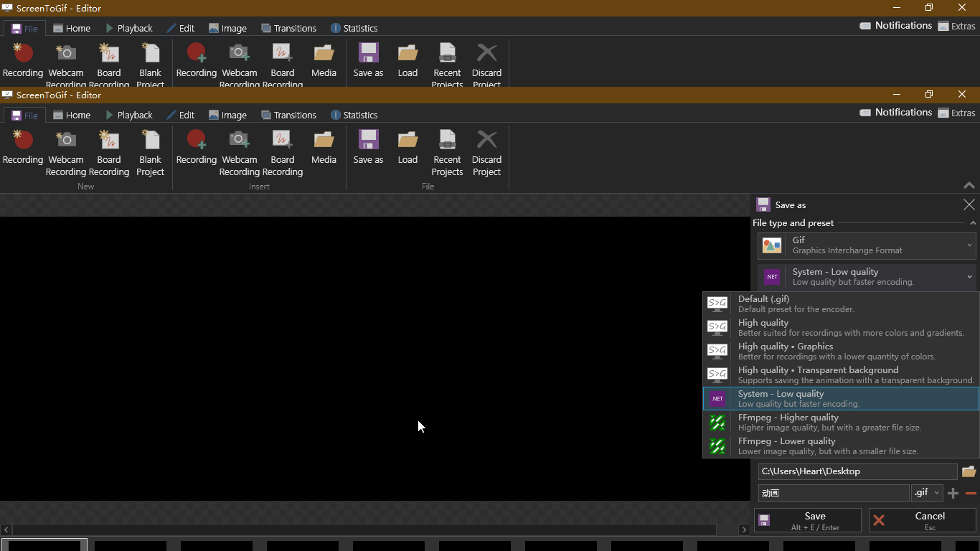The image size is (980, 551).
Task: Open Board Recording in front window's New group
Action: [109, 152]
